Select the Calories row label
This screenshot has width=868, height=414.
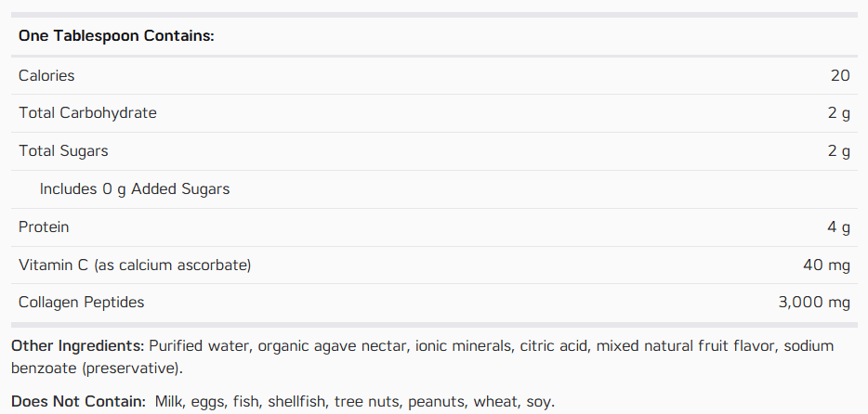[46, 76]
